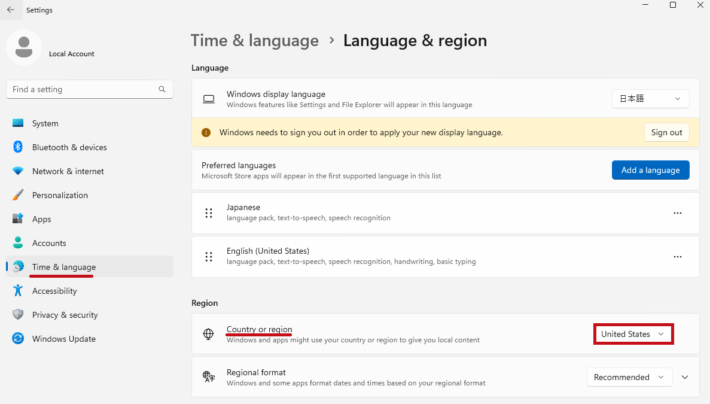Click the Add a language button

[650, 170]
